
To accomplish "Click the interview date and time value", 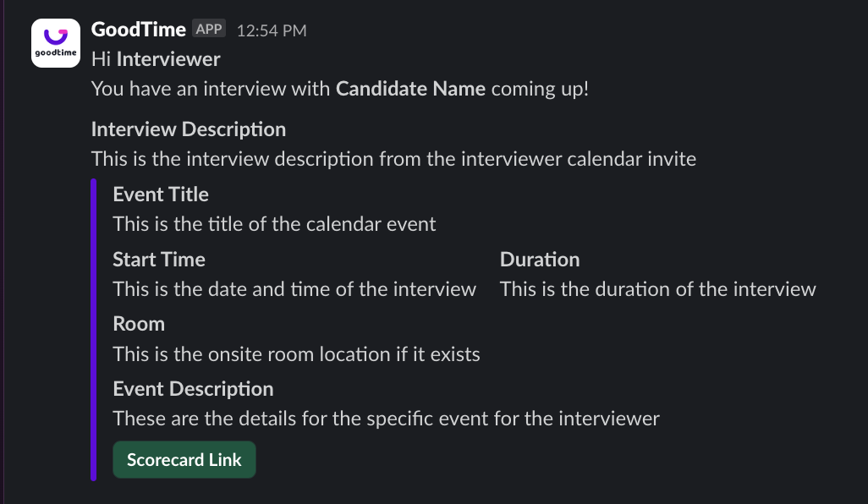I will click(x=294, y=289).
